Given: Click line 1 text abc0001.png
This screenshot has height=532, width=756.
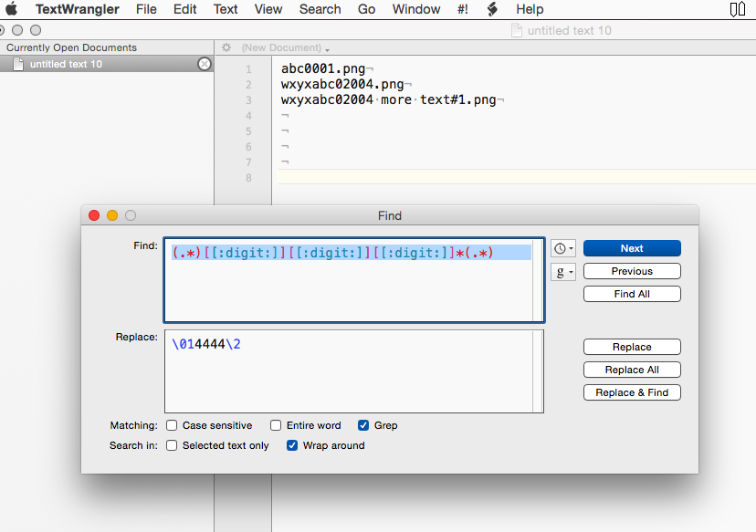Looking at the screenshot, I should point(323,69).
